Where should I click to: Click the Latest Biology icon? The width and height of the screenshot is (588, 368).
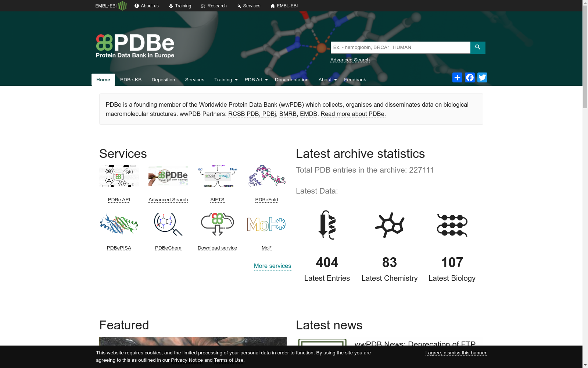[452, 225]
